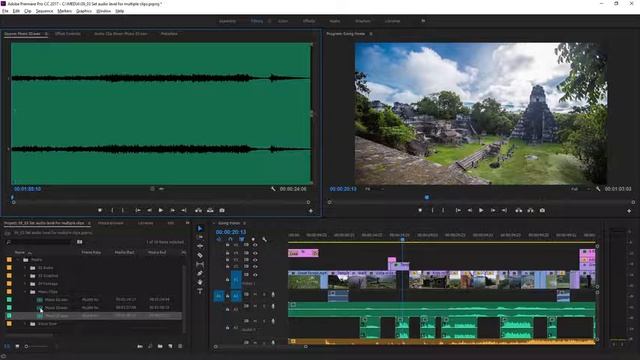The height and width of the screenshot is (360, 640).
Task: Open the Markers menu
Action: click(x=64, y=11)
